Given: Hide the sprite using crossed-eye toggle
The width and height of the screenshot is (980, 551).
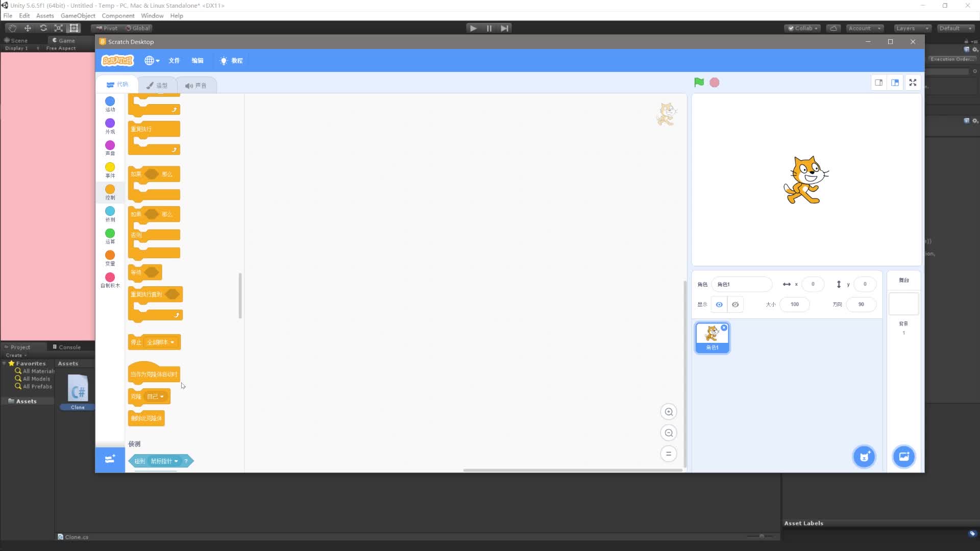Looking at the screenshot, I should pos(736,305).
